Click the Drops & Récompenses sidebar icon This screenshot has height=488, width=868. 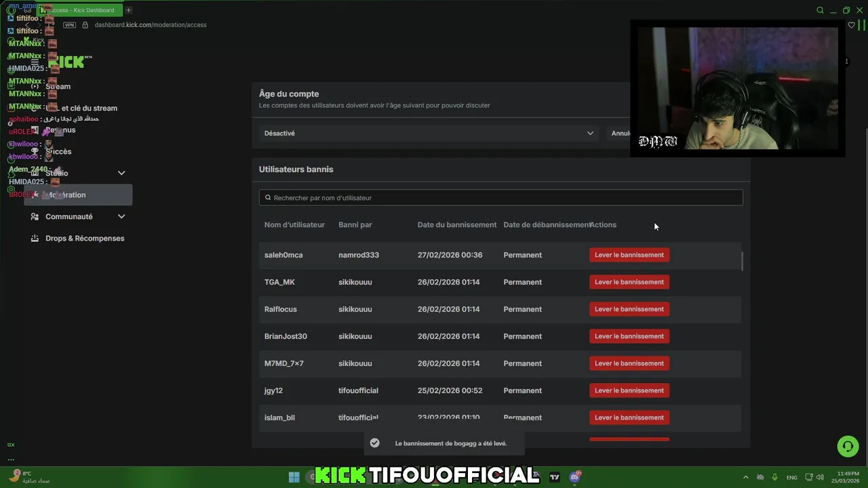tap(35, 239)
